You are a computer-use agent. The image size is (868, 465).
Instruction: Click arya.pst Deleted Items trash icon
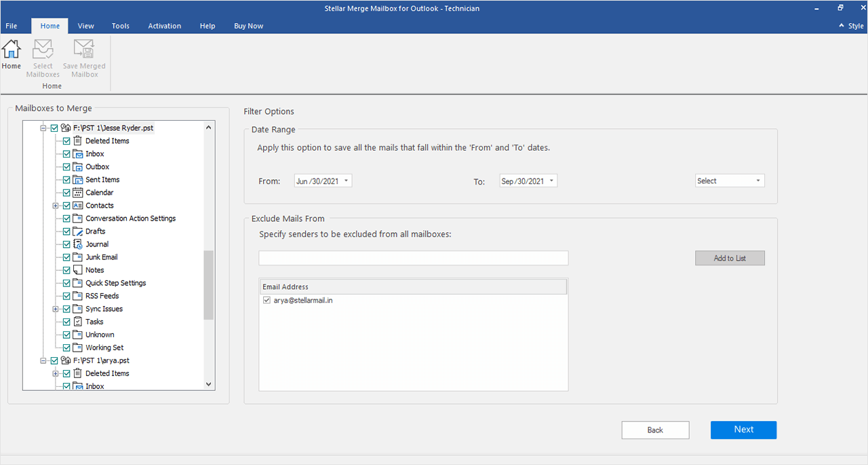pos(78,373)
